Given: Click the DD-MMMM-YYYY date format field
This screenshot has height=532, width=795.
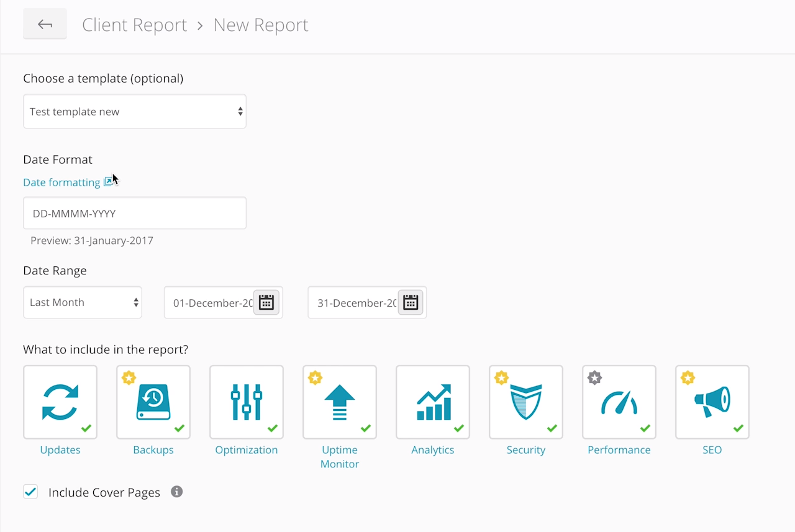Looking at the screenshot, I should coord(135,213).
